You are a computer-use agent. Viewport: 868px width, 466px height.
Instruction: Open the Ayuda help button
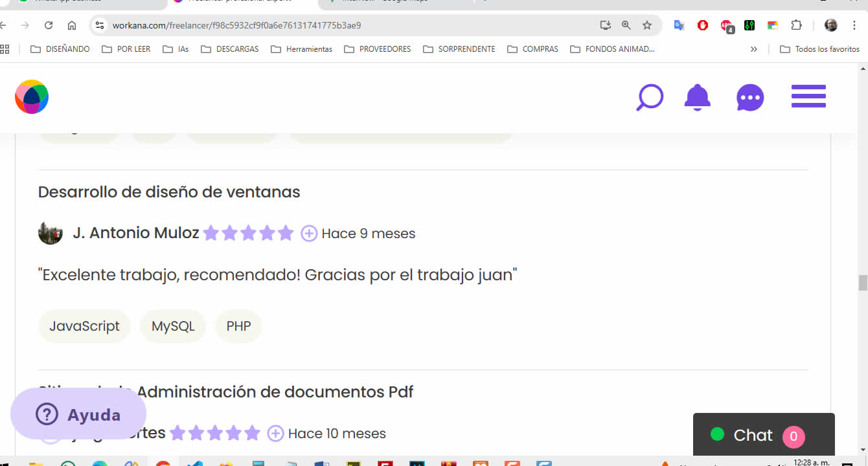pyautogui.click(x=78, y=415)
